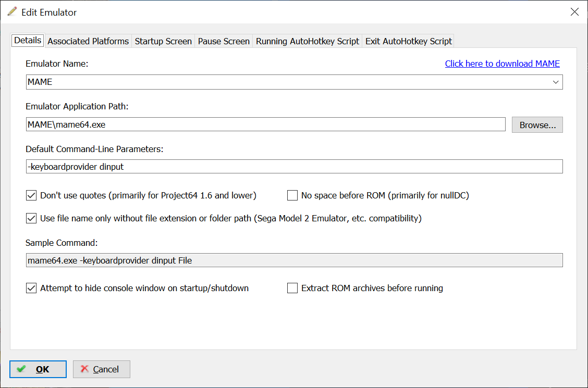
Task: Click the Sample Command read-only field
Action: pos(294,260)
